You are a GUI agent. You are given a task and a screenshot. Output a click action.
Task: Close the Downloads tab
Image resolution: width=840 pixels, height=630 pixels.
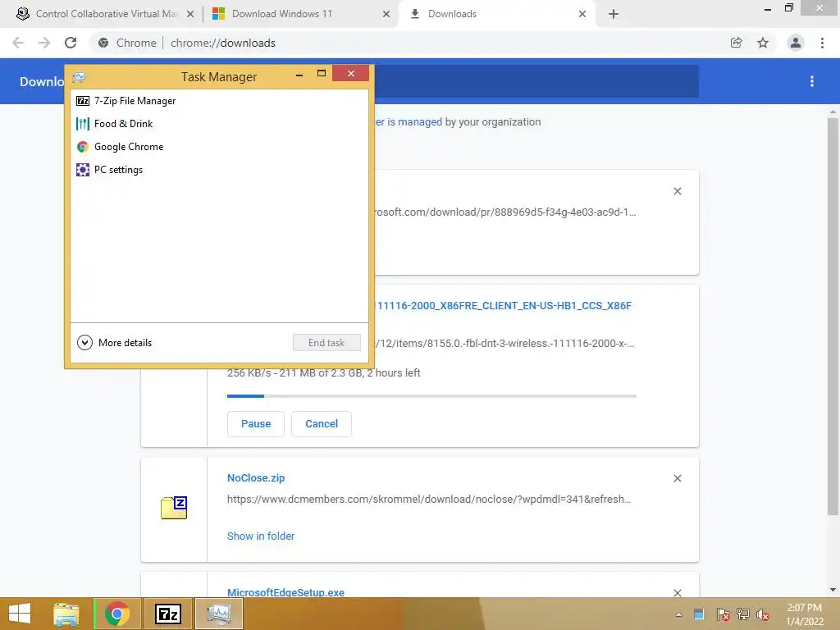pyautogui.click(x=582, y=15)
